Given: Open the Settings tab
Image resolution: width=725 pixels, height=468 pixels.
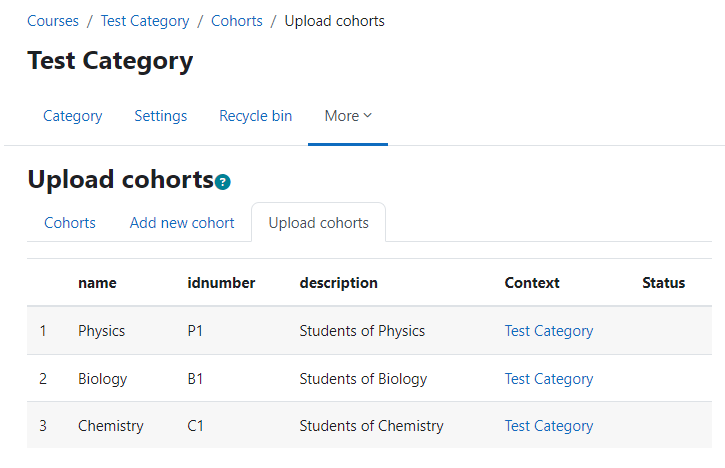Looking at the screenshot, I should 160,116.
